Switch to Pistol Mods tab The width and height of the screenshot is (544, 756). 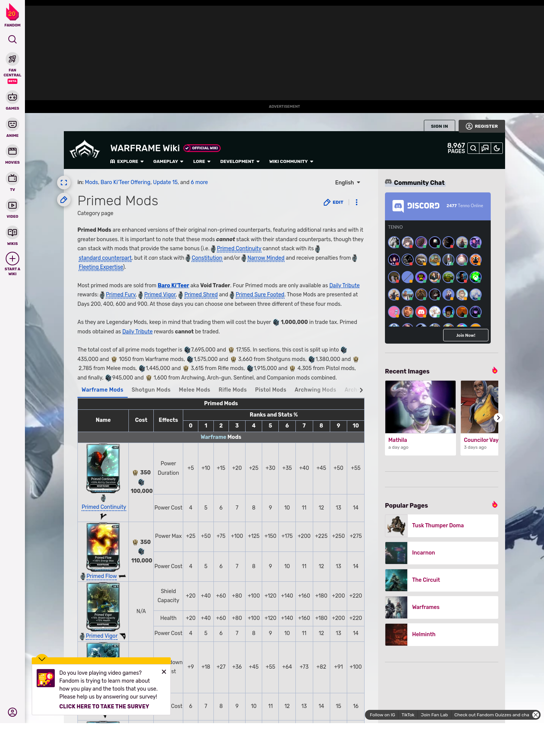pyautogui.click(x=270, y=390)
